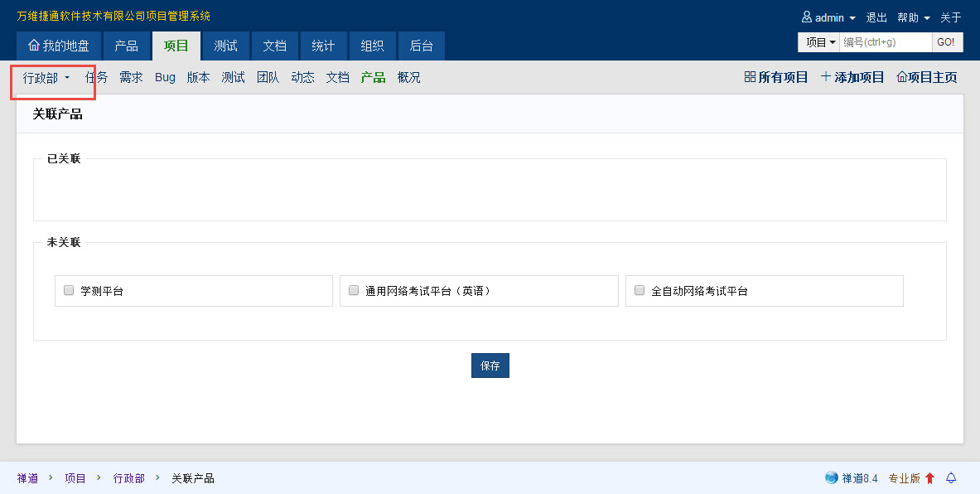Viewport: 980px width, 494px height.
Task: Click the notification bell icon
Action: coord(951,477)
